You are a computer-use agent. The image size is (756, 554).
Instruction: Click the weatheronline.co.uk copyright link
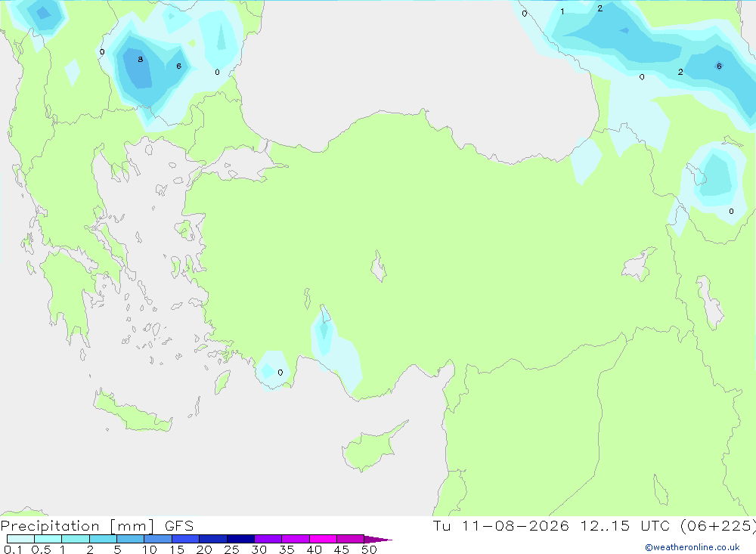pos(692,547)
